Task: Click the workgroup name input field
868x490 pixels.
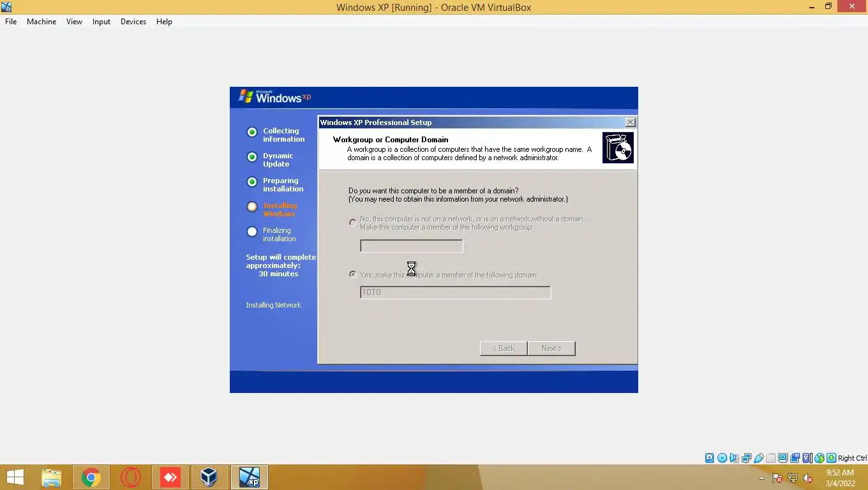Action: tap(412, 246)
